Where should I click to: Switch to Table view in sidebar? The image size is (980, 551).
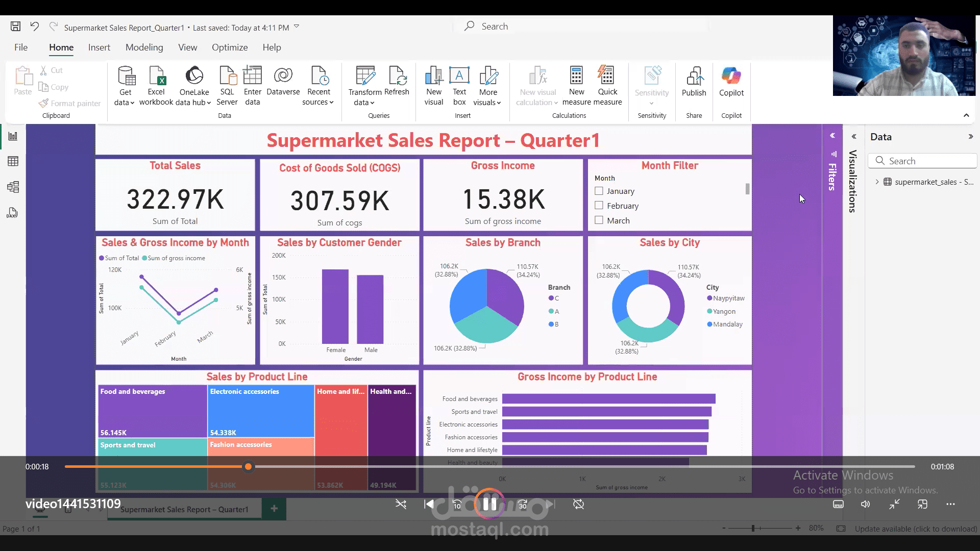[13, 161]
